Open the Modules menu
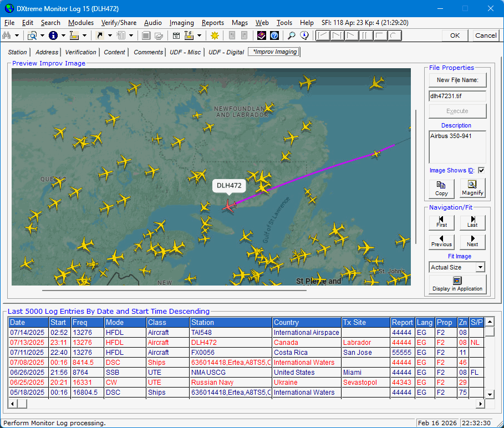Image resolution: width=504 pixels, height=428 pixels. [x=81, y=23]
